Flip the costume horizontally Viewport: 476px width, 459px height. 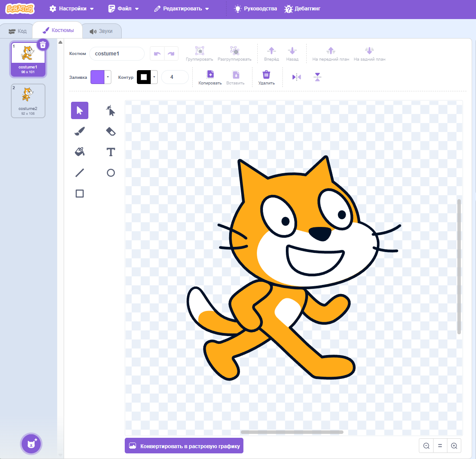click(296, 77)
